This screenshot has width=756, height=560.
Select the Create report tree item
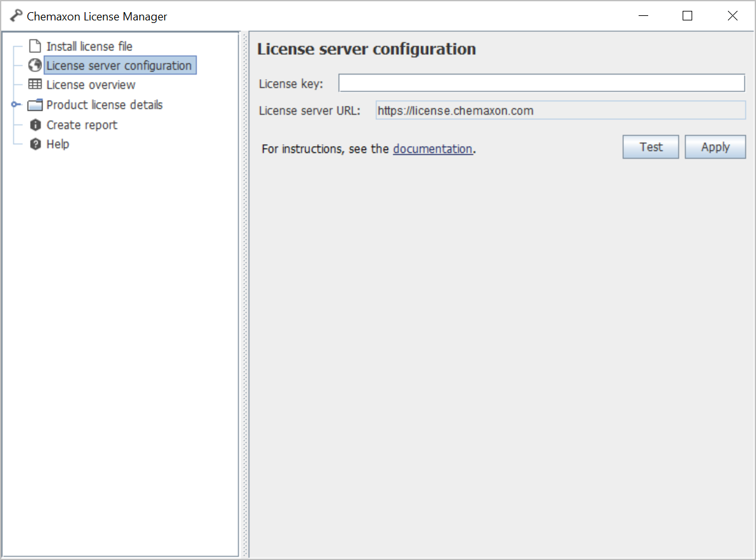click(82, 125)
